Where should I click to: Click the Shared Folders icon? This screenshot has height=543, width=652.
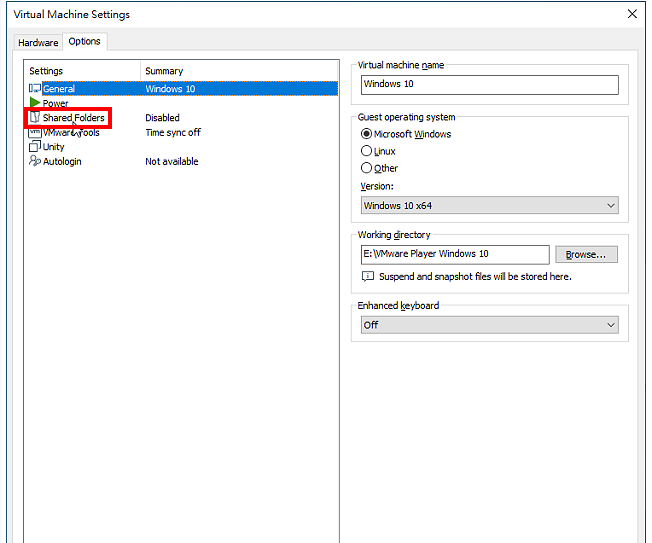click(x=35, y=118)
